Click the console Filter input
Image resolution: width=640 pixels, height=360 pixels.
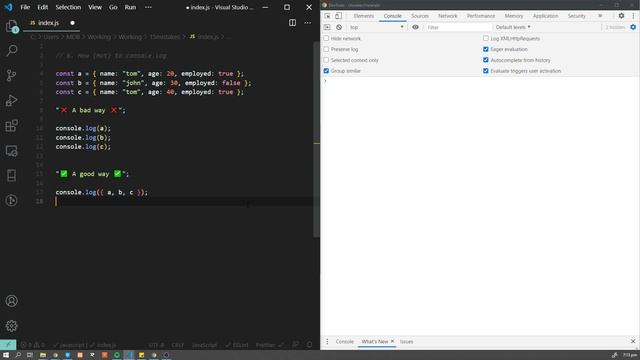point(458,27)
